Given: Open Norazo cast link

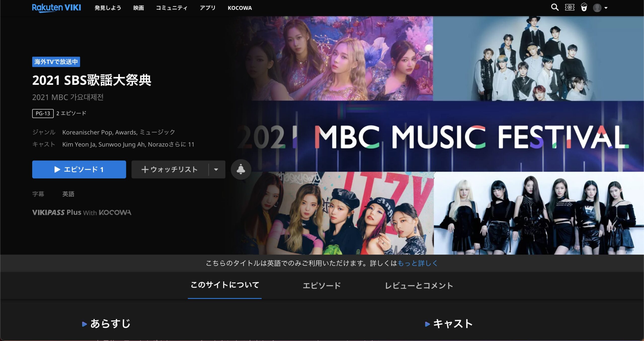Looking at the screenshot, I should point(158,144).
